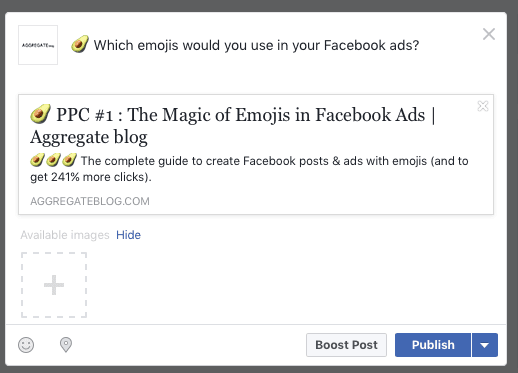Open the emoji picker smiley icon
The width and height of the screenshot is (518, 373).
pyautogui.click(x=26, y=345)
